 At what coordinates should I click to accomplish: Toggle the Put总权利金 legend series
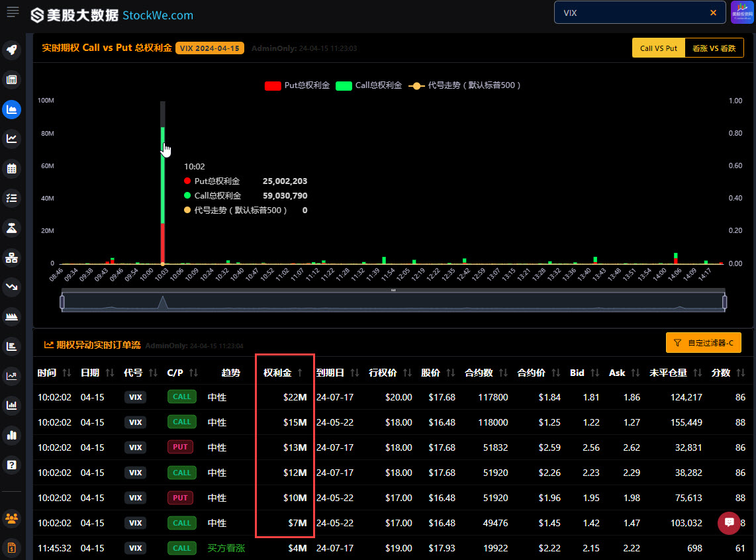pos(297,85)
